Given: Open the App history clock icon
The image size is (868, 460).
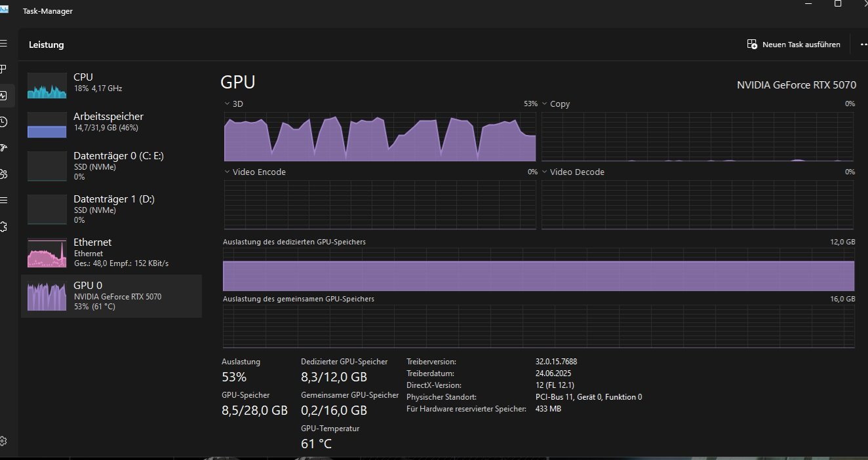Looking at the screenshot, I should [3, 122].
